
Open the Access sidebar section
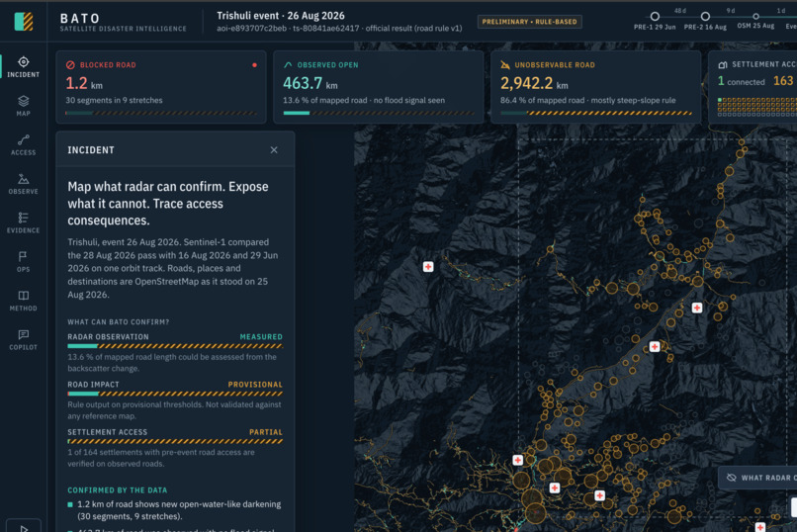(24, 144)
